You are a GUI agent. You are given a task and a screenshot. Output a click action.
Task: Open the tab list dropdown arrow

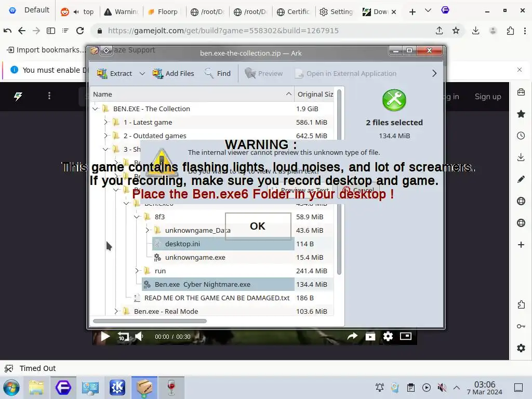[x=428, y=10]
